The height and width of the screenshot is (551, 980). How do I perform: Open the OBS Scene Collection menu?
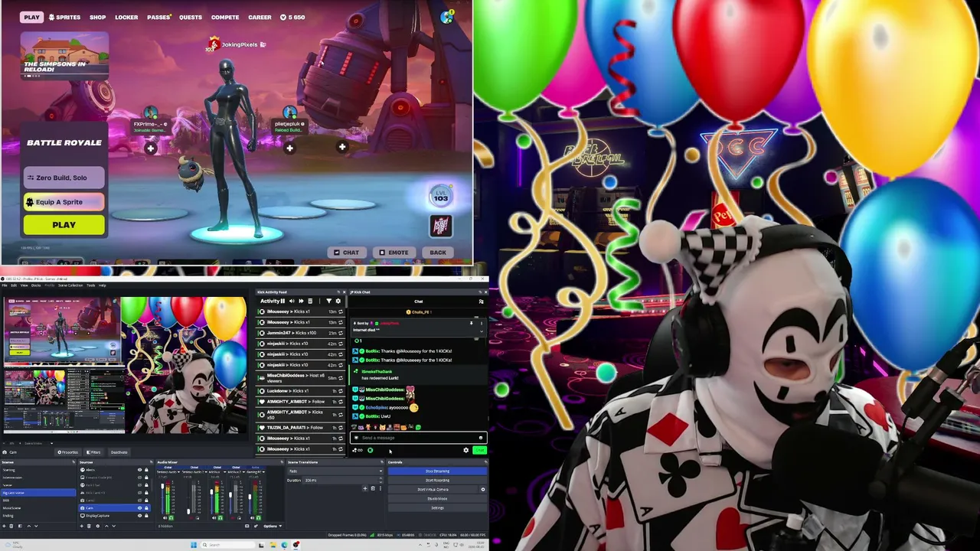[x=70, y=285]
